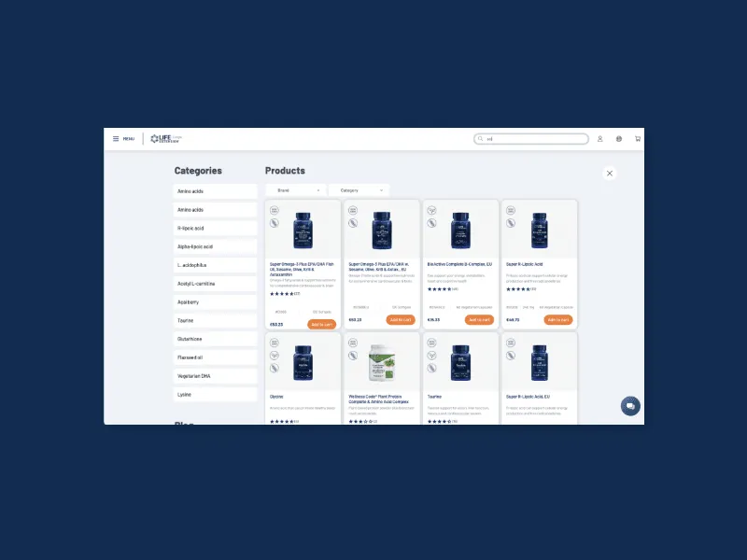Click the Life Extension logo

point(166,138)
